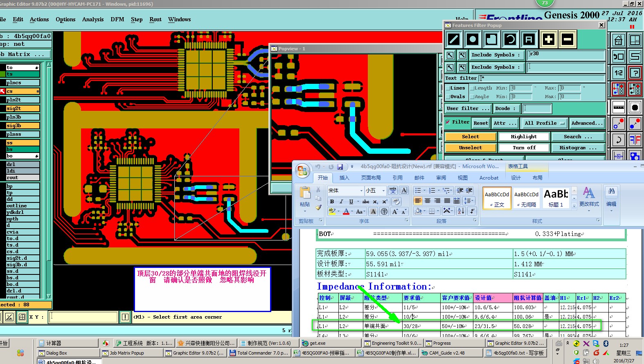Toggle the Filter checkbox in Features Filter
Screen dimensions: 644x364
coord(448,122)
